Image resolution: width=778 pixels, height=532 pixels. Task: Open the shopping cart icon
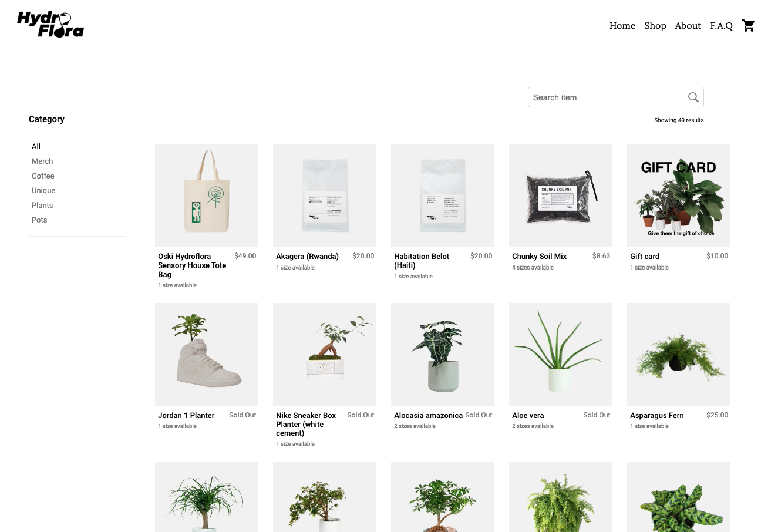coord(749,26)
